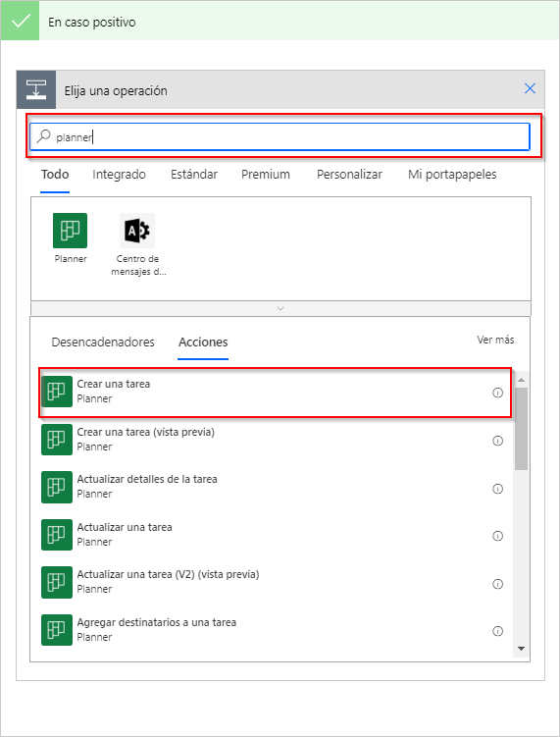Image resolution: width=560 pixels, height=737 pixels.
Task: Choose Crear una tarea (vista previa) action
Action: pos(276,440)
